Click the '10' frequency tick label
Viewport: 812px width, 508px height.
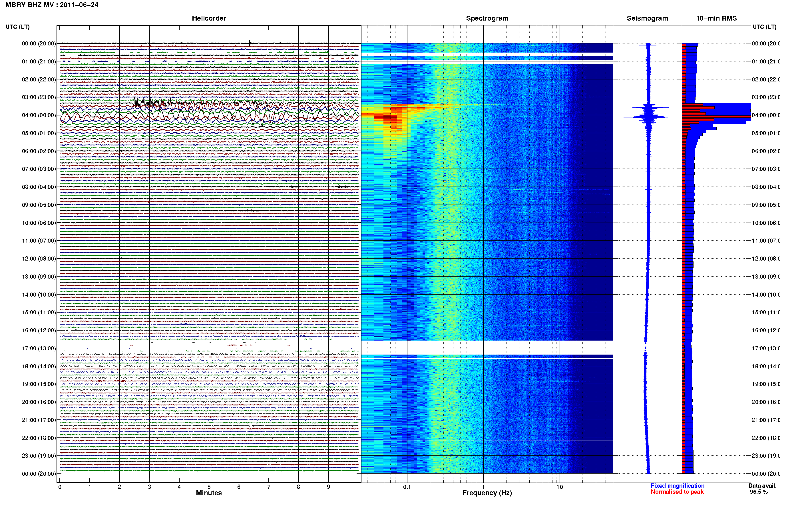tap(560, 487)
